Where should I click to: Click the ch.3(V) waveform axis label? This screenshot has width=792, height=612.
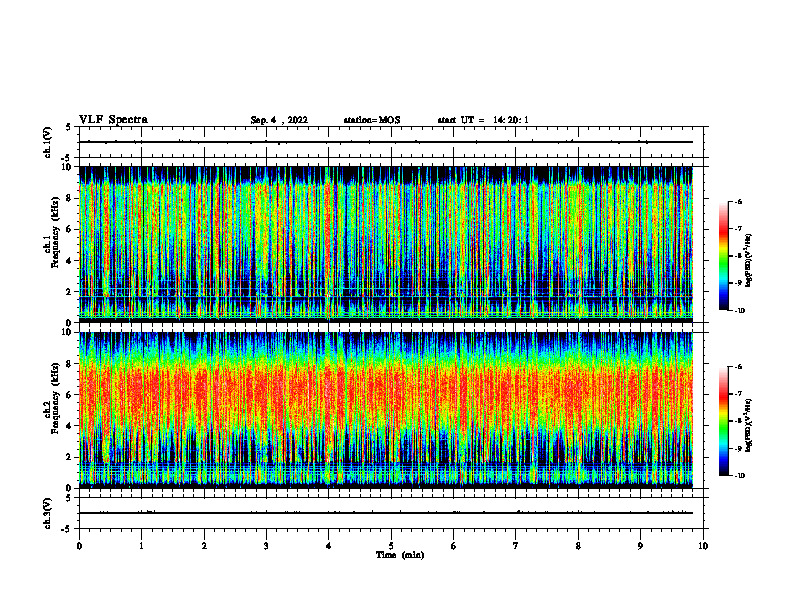pyautogui.click(x=48, y=513)
